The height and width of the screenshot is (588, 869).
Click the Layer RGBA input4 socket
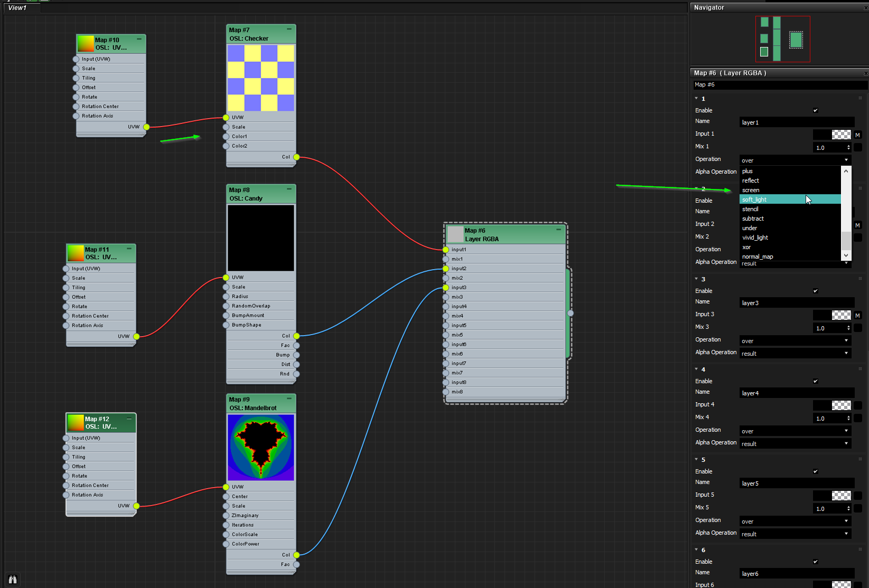(x=446, y=307)
